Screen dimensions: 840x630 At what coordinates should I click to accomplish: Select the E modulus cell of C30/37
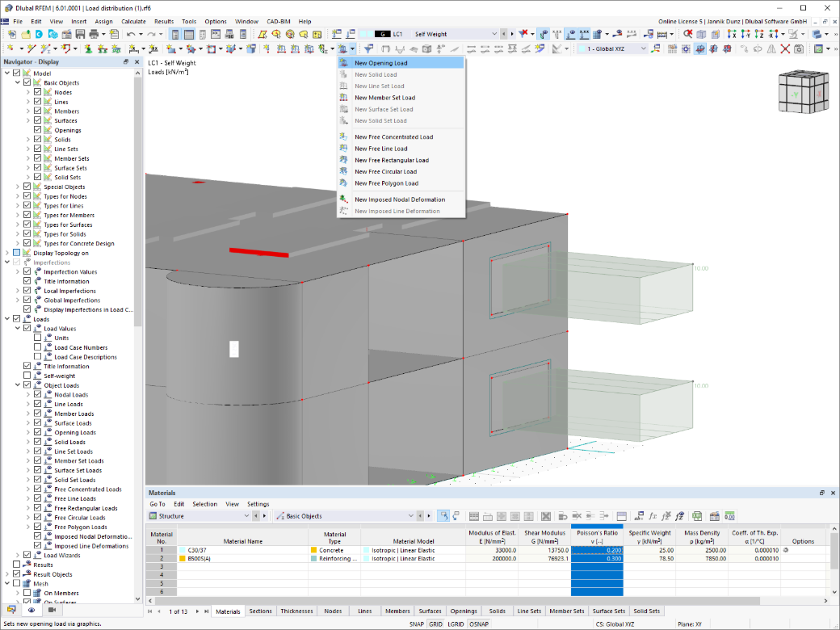tap(492, 550)
